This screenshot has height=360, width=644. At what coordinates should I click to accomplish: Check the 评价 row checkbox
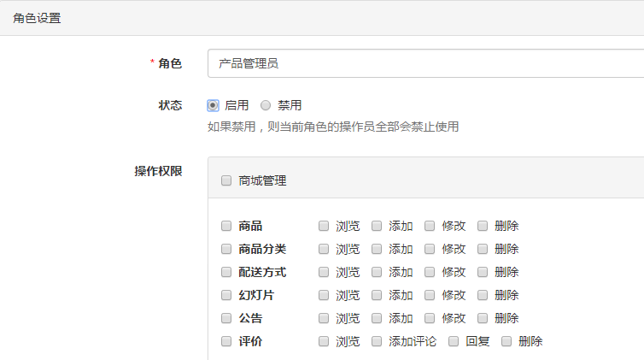[x=226, y=341]
